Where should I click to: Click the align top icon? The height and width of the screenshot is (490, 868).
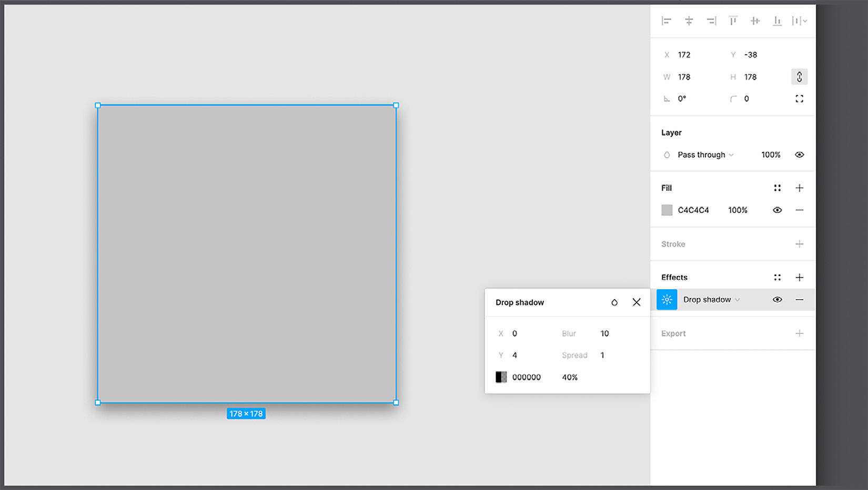pos(733,21)
